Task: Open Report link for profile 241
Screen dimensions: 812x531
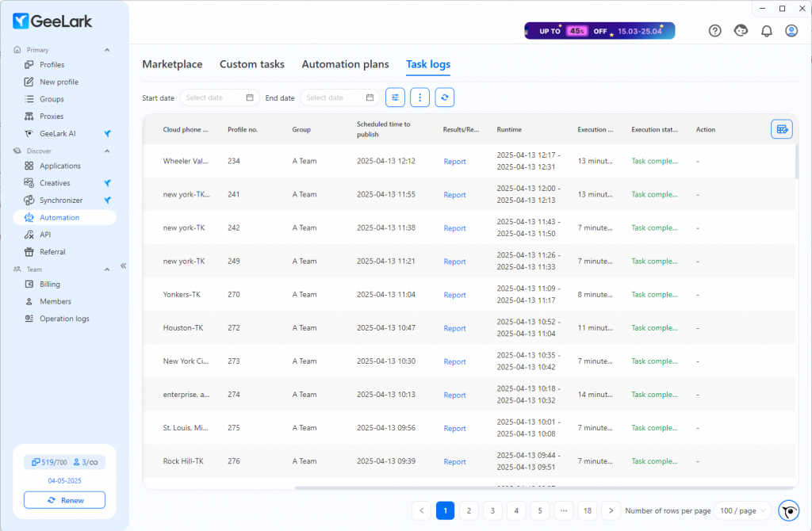Action: (x=454, y=195)
